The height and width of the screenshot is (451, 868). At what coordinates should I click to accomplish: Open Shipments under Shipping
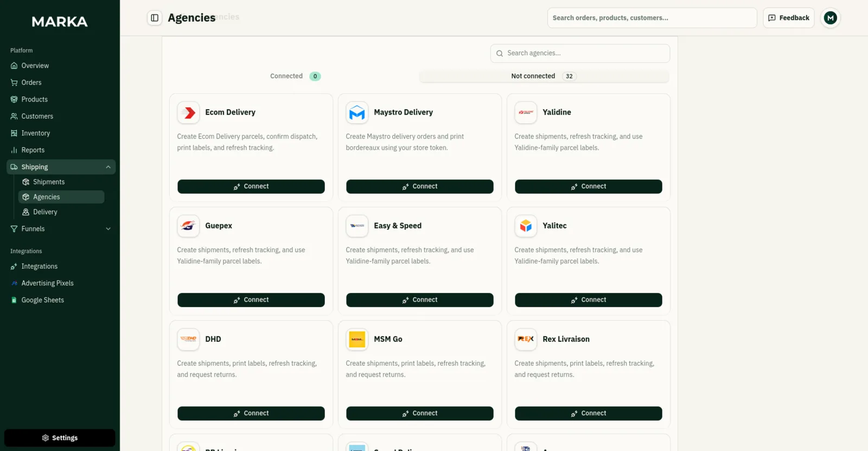click(x=61, y=182)
